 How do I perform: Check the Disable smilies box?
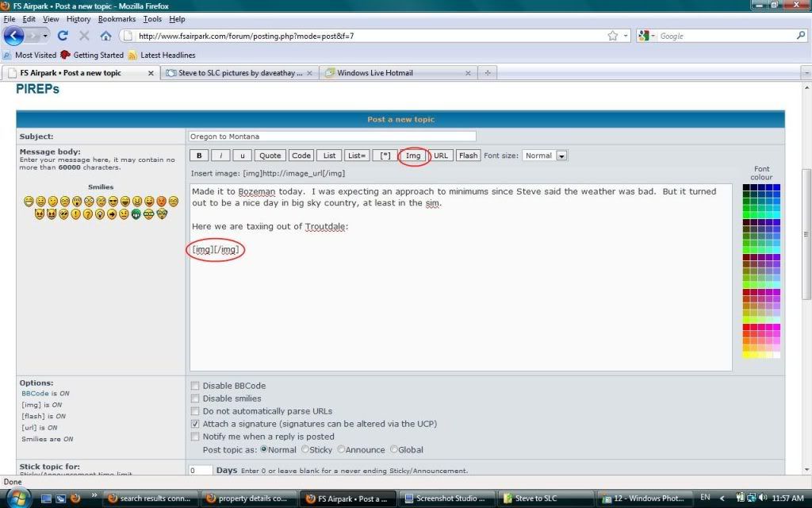(x=195, y=398)
